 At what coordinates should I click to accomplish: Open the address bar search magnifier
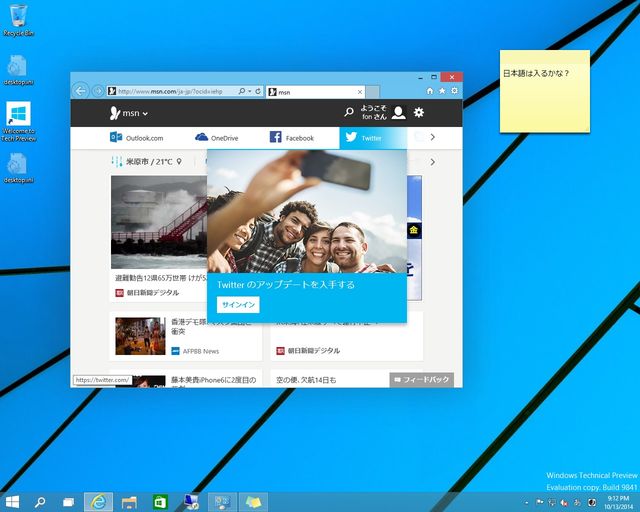242,91
